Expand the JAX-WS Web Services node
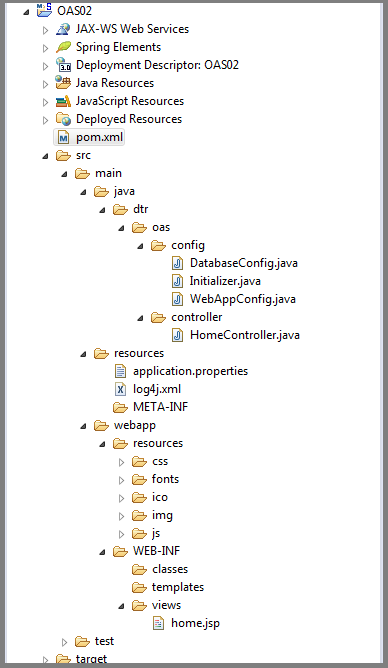388x668 pixels. tap(46, 30)
